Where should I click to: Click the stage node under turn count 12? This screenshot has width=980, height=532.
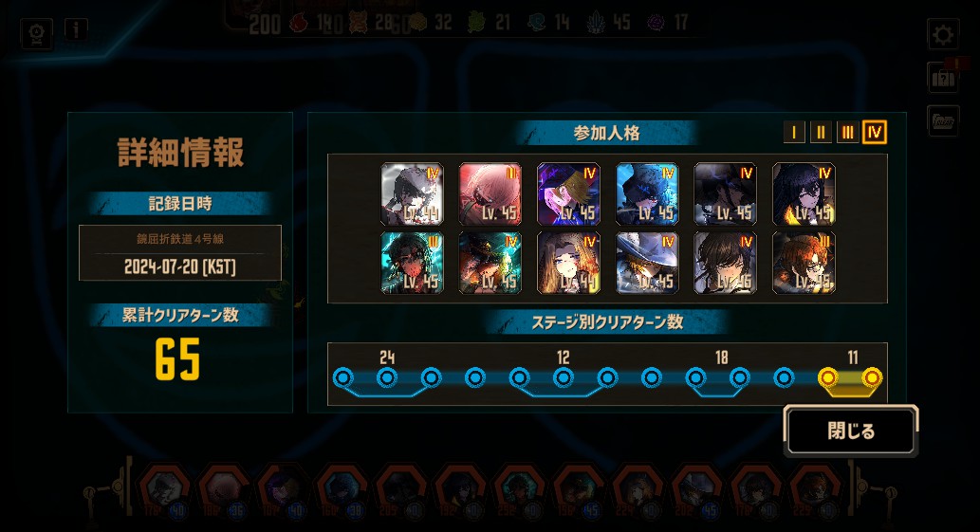tap(564, 377)
